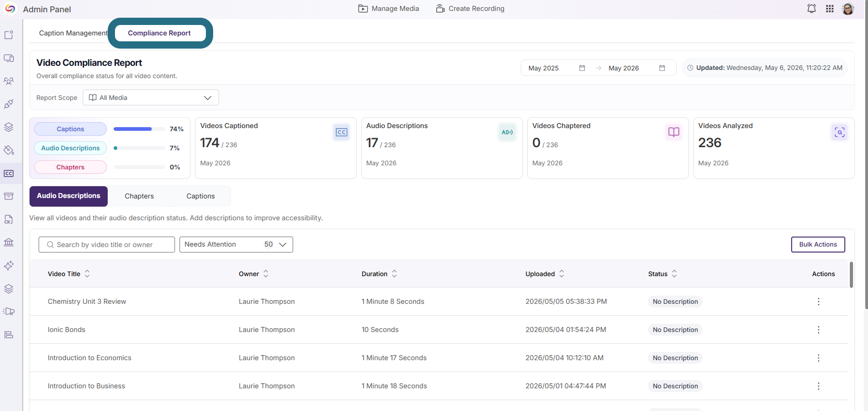Screen dimensions: 868x411
Task: Expand the All Media report scope dropdown
Action: (x=151, y=98)
